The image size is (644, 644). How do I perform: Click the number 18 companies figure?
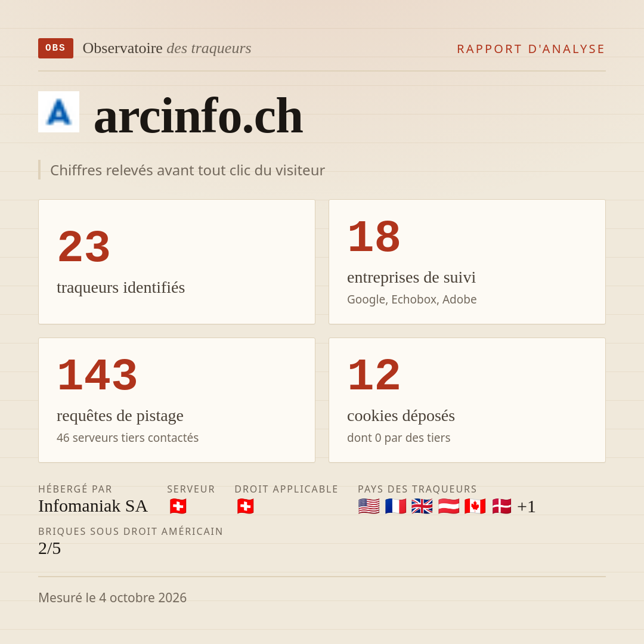(374, 237)
